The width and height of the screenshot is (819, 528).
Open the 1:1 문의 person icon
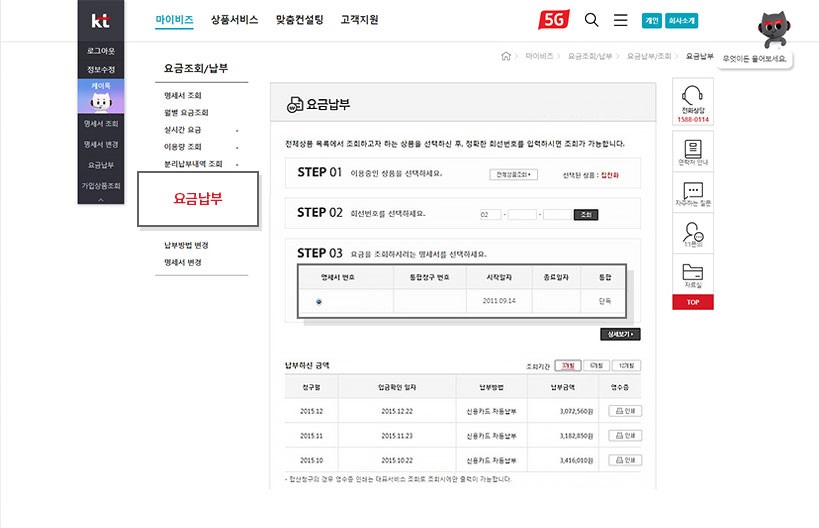pyautogui.click(x=693, y=231)
